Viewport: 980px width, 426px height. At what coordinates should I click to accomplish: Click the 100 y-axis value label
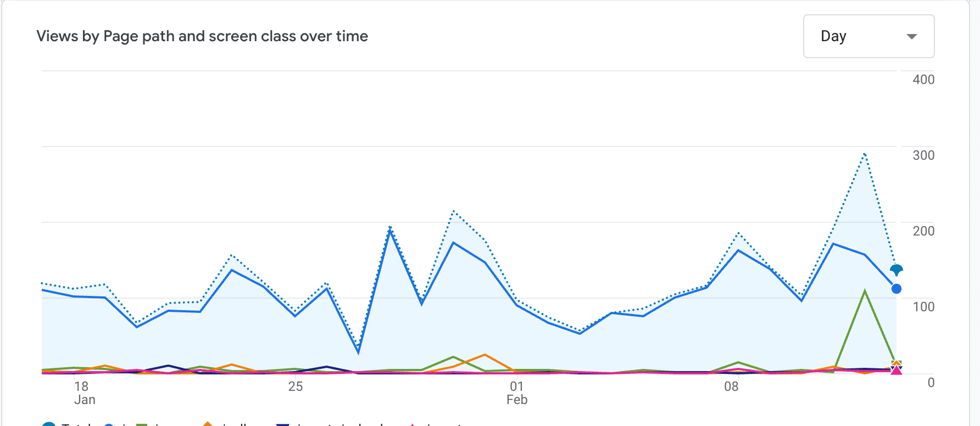pyautogui.click(x=923, y=307)
